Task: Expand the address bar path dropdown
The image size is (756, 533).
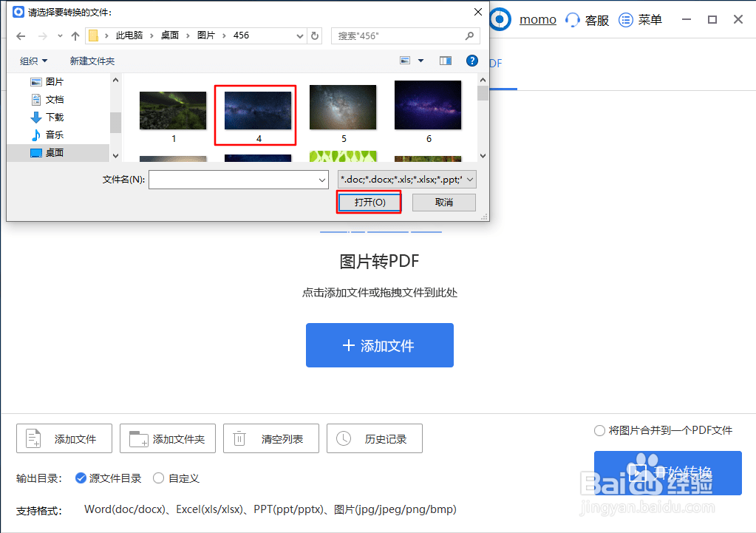Action: coord(300,35)
